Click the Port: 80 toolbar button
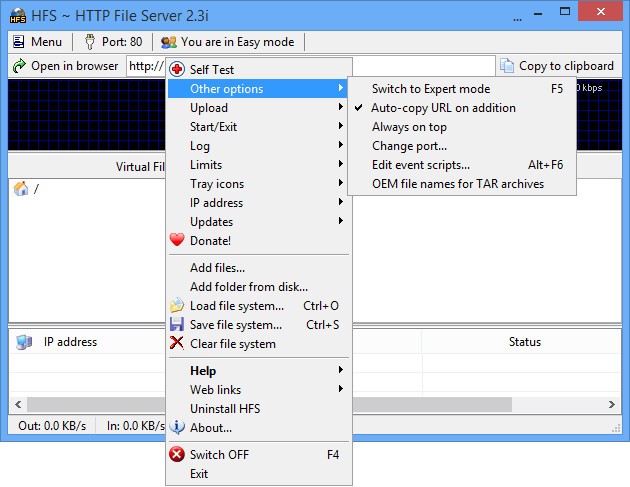This screenshot has height=487, width=630. 113,42
